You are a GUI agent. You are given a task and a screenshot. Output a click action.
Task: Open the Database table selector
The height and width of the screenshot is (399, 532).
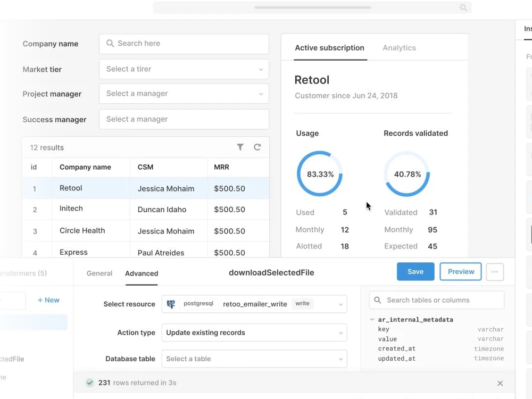(254, 359)
